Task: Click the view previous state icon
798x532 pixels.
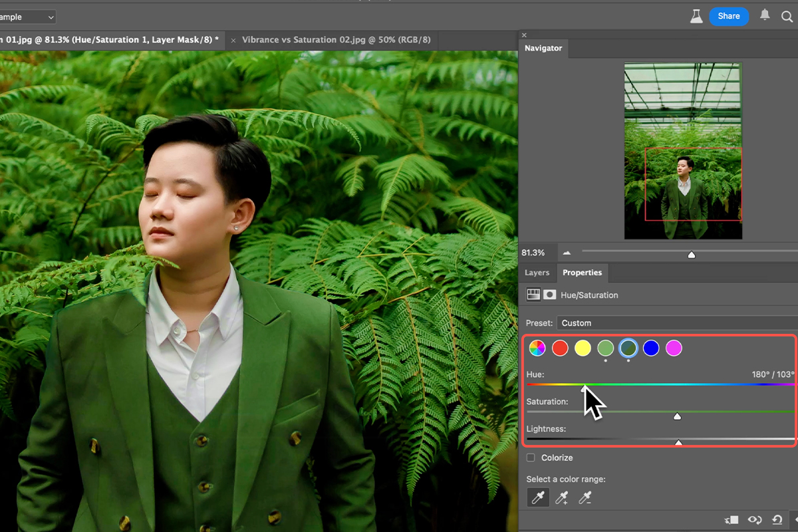Action: (x=754, y=520)
